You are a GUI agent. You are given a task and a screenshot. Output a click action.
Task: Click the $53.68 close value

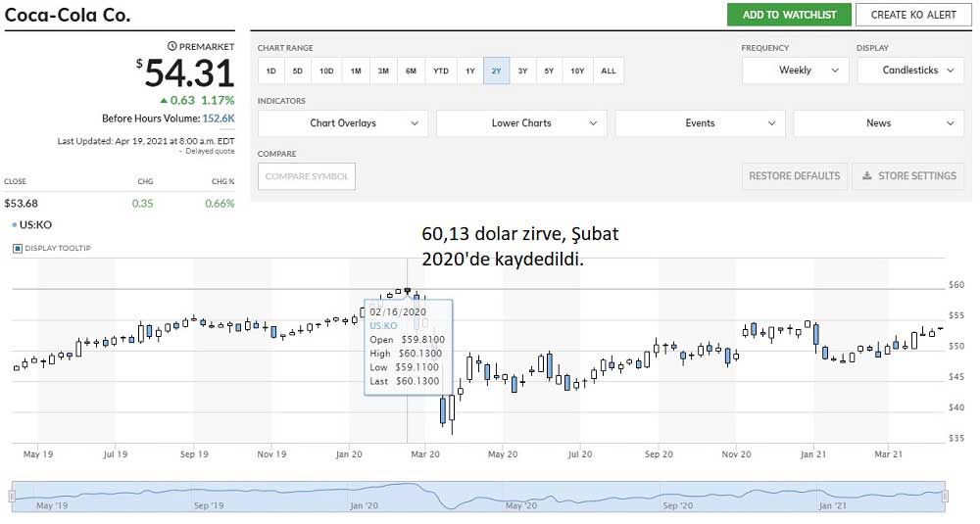(21, 203)
